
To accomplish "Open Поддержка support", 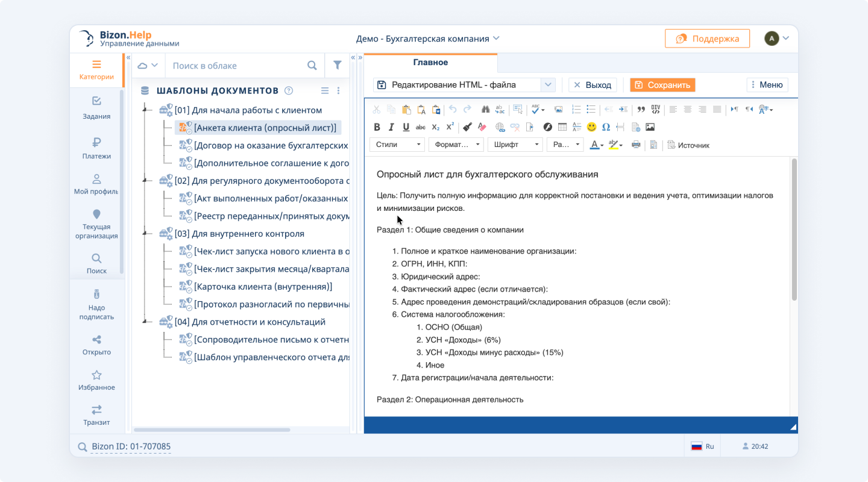I will coord(707,38).
